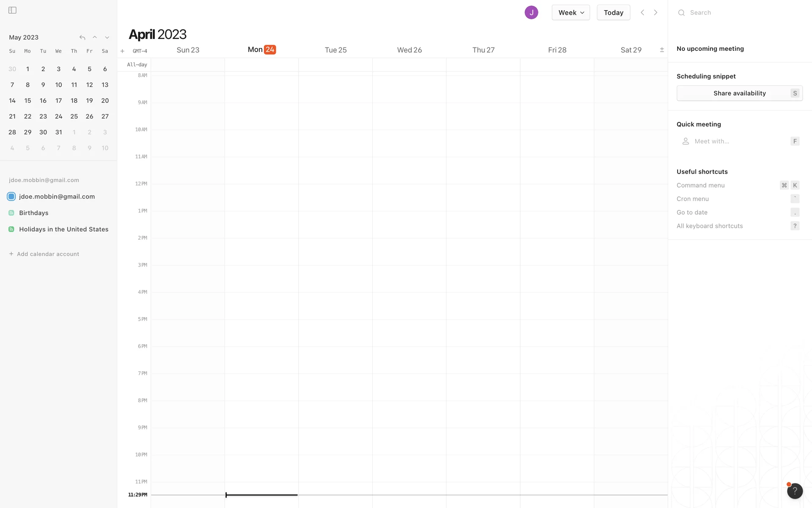Open the Week view dropdown
The width and height of the screenshot is (812, 508).
[x=571, y=13]
